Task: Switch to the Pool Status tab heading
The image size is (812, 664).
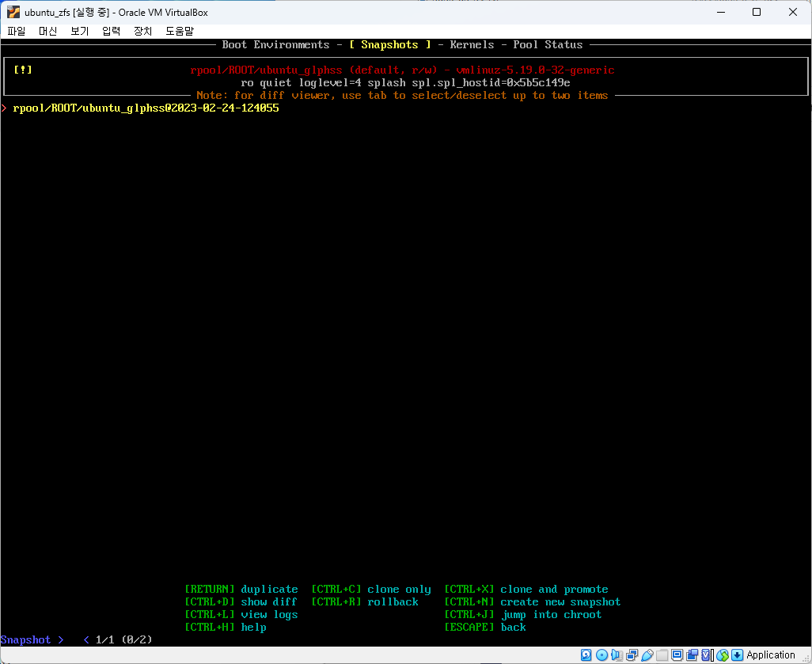Action: [x=548, y=45]
